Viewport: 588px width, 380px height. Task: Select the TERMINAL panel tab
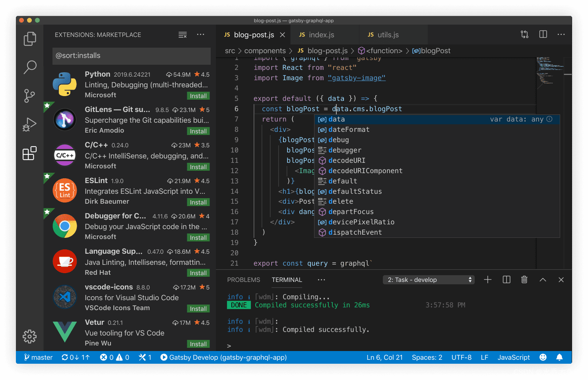click(287, 280)
